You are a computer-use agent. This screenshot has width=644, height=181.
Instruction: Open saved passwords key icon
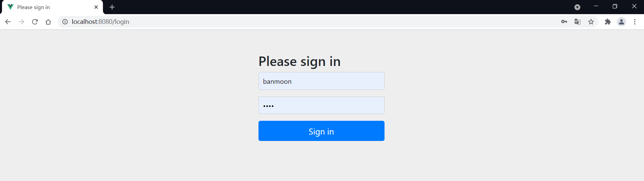564,22
